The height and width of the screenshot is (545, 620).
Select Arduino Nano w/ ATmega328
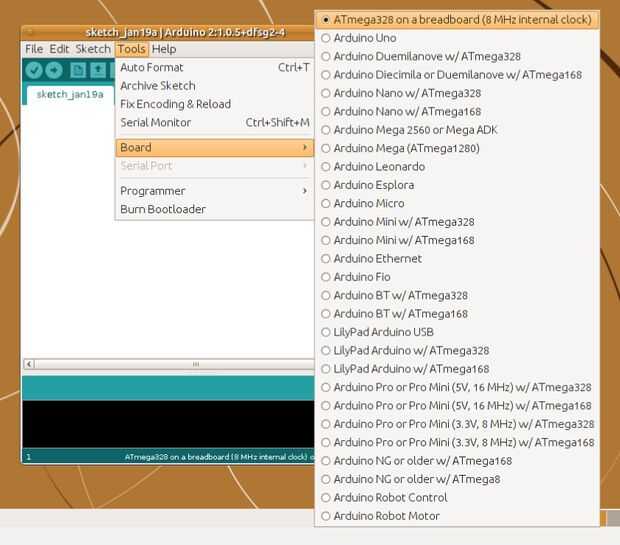click(x=457, y=93)
